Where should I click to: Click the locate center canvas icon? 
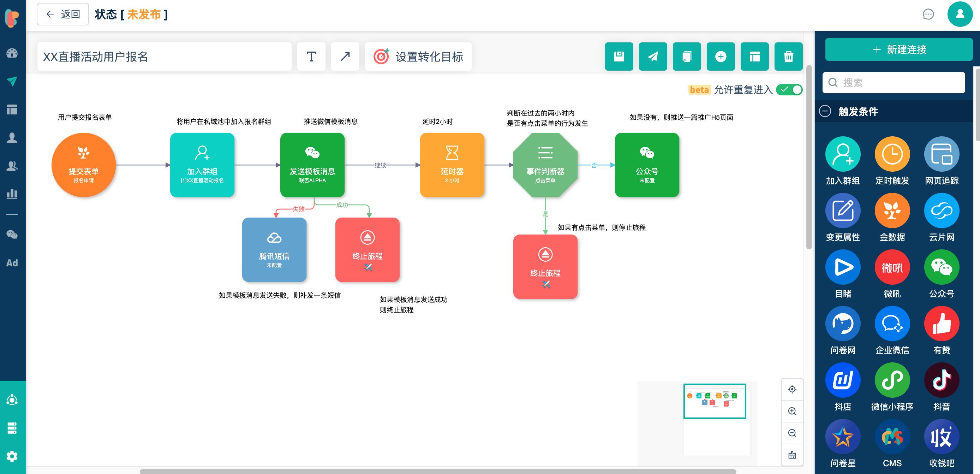coord(792,389)
